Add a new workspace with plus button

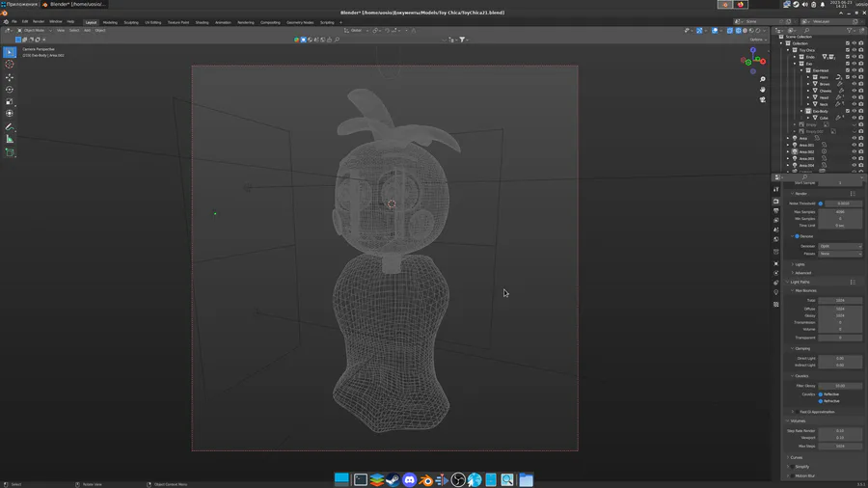(340, 23)
